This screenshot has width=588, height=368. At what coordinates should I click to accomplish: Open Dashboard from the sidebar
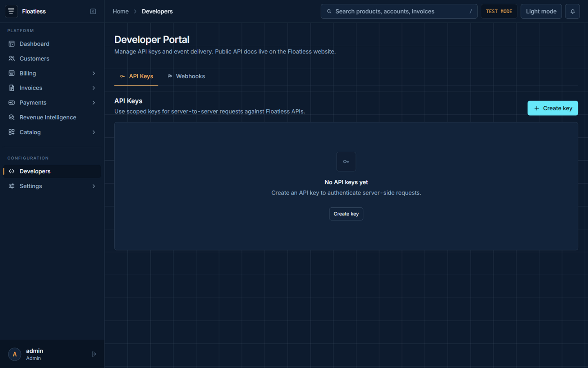click(52, 44)
